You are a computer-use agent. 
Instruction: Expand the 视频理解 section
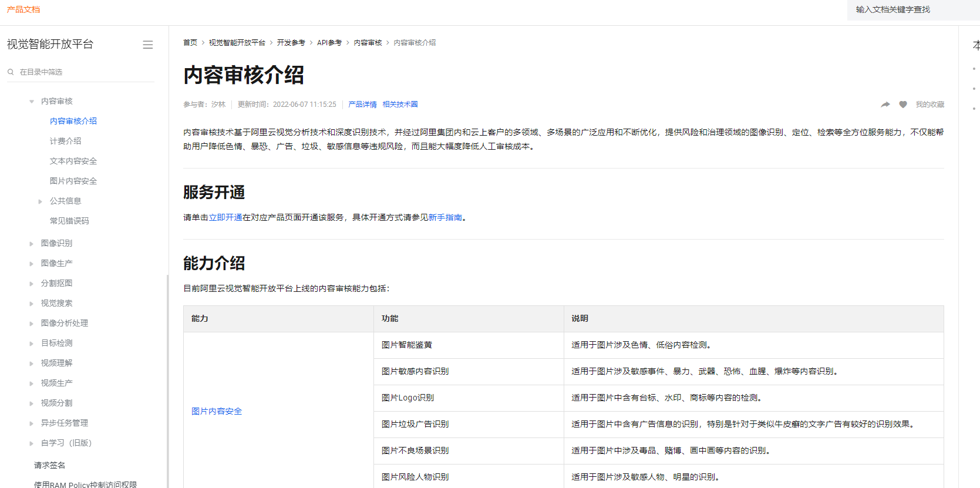click(x=32, y=364)
